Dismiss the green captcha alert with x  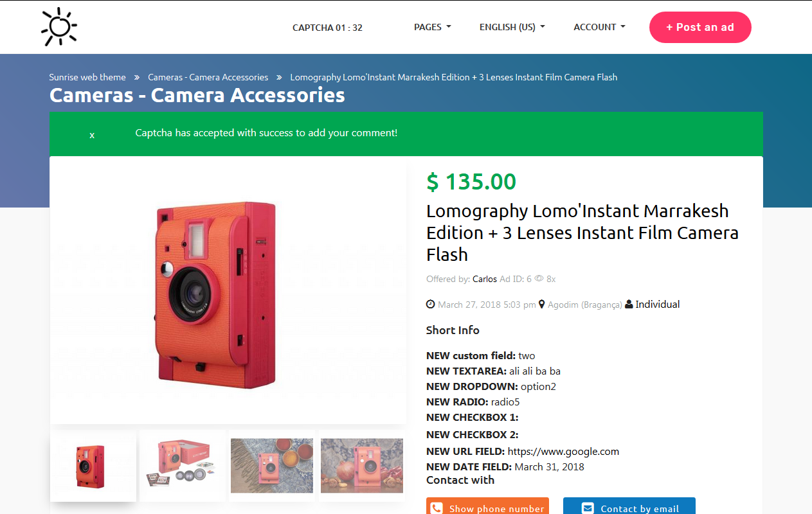coord(92,135)
